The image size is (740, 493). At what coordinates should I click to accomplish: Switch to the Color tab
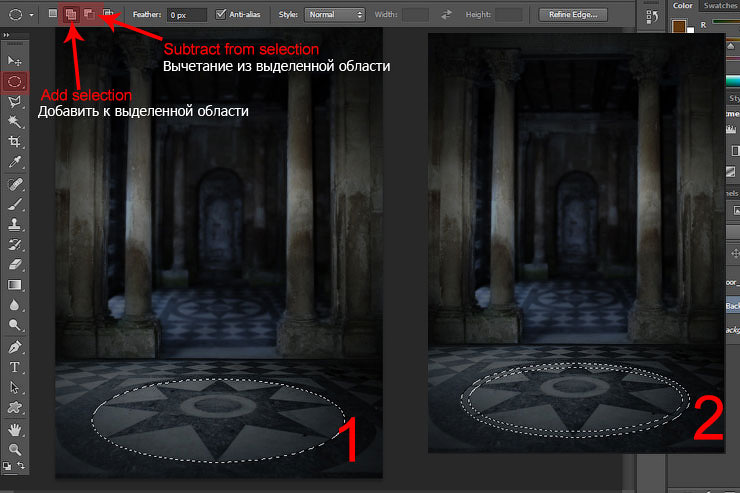point(683,6)
